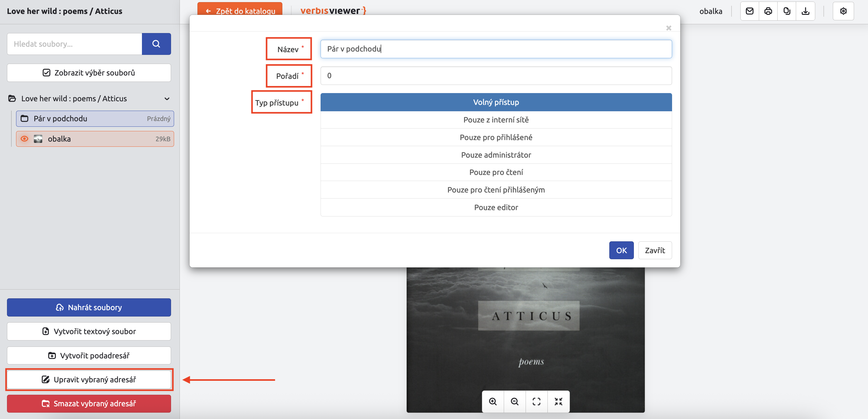Click the '29kB' size on obalka row
Image resolution: width=868 pixels, height=419 pixels.
[163, 139]
